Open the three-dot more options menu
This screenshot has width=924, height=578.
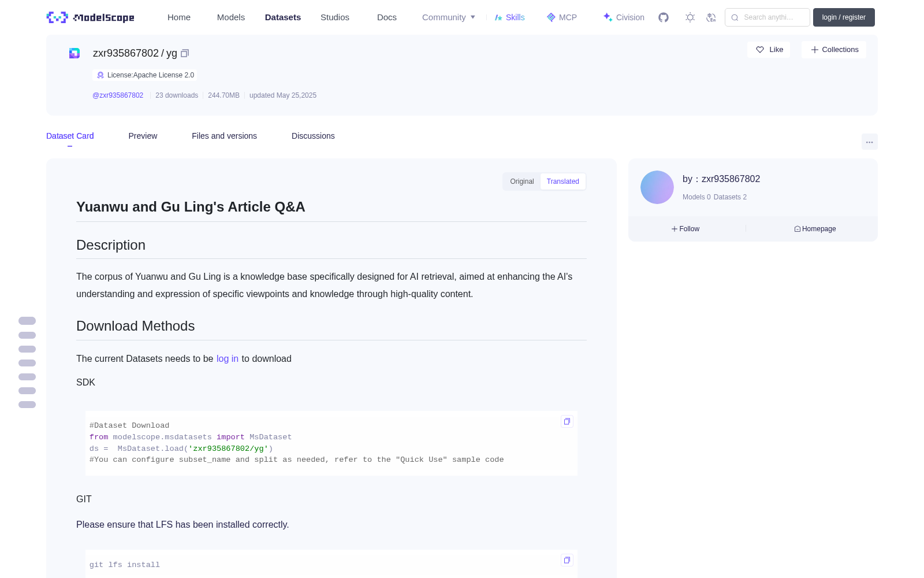click(870, 142)
